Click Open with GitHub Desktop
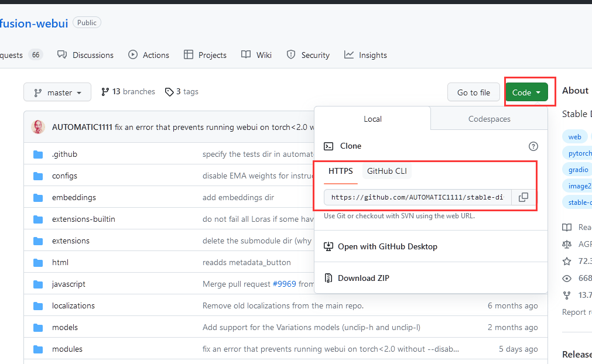 [x=388, y=247]
